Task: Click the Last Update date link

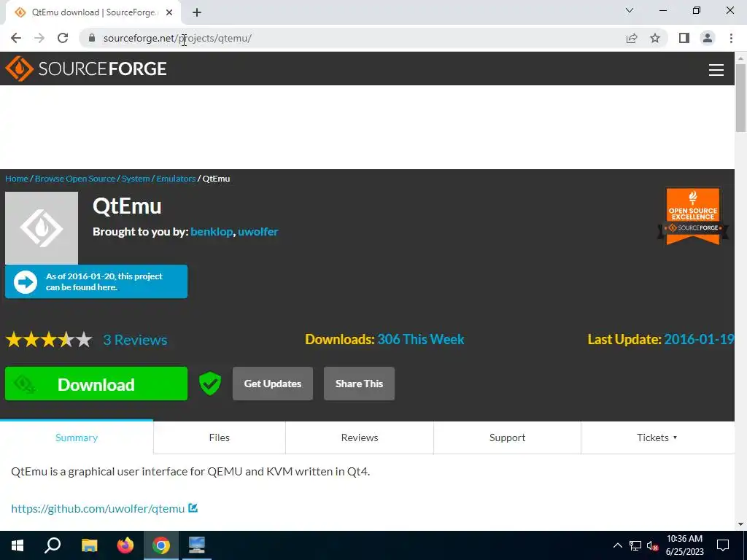Action: point(699,339)
